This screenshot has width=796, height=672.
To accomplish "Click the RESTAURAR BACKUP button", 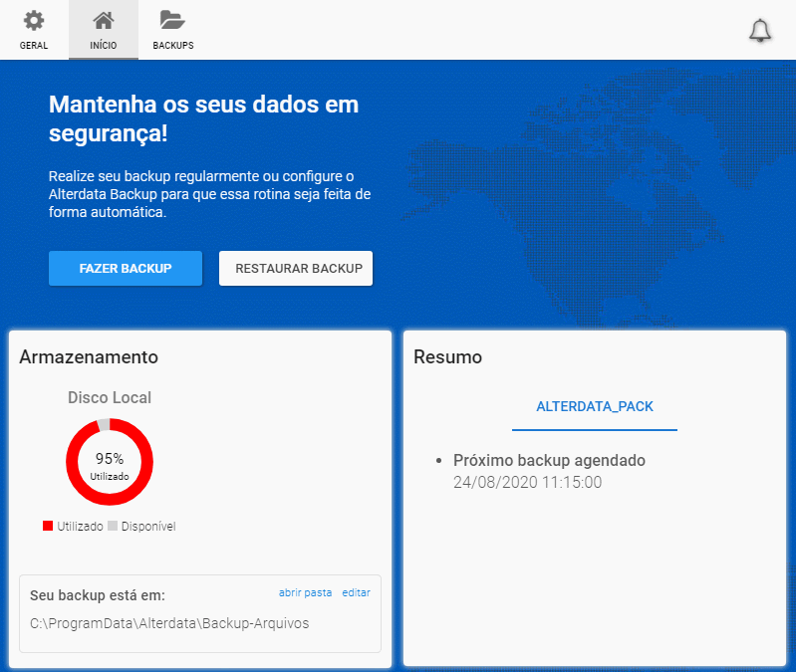I will pyautogui.click(x=296, y=268).
